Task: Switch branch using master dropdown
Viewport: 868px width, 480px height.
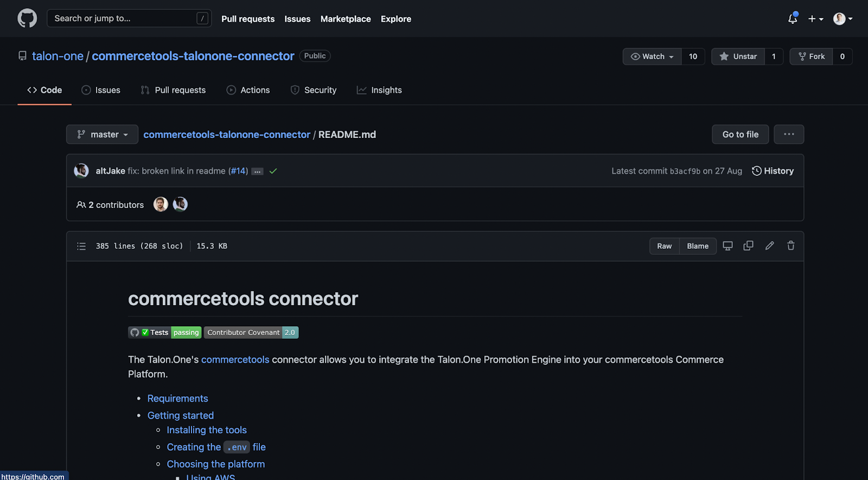Action: (102, 134)
